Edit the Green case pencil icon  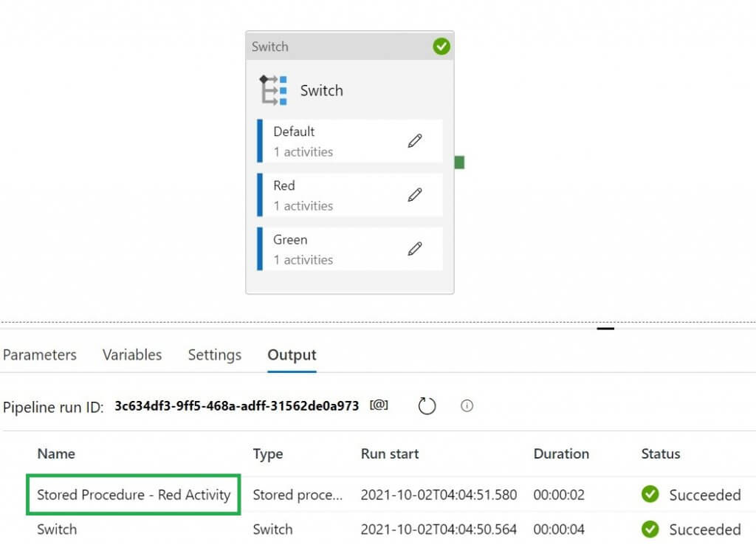415,249
